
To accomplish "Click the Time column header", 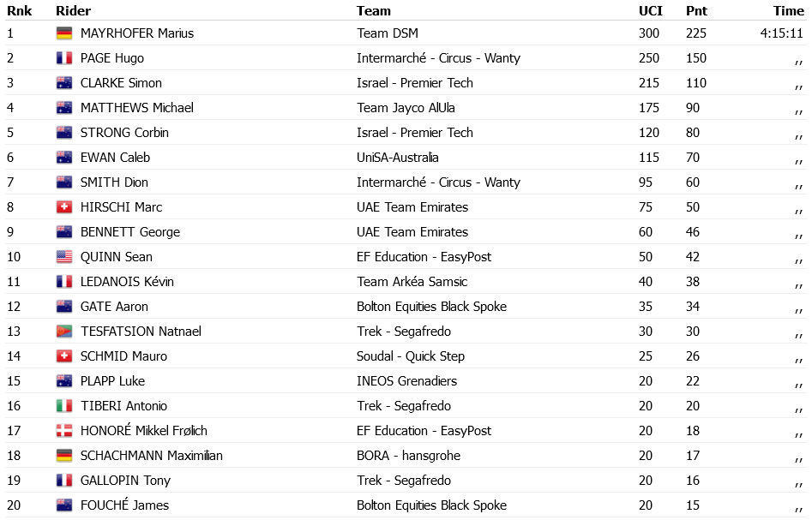I will coord(788,11).
